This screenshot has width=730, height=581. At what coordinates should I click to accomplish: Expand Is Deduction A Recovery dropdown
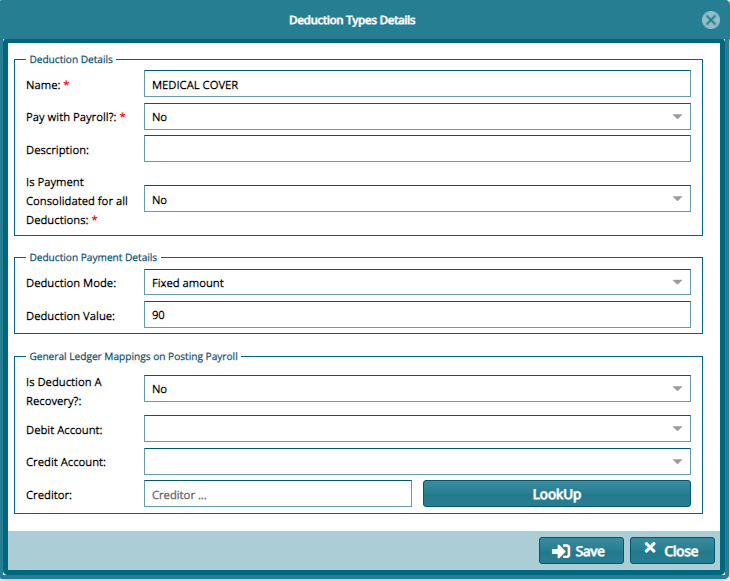417,389
